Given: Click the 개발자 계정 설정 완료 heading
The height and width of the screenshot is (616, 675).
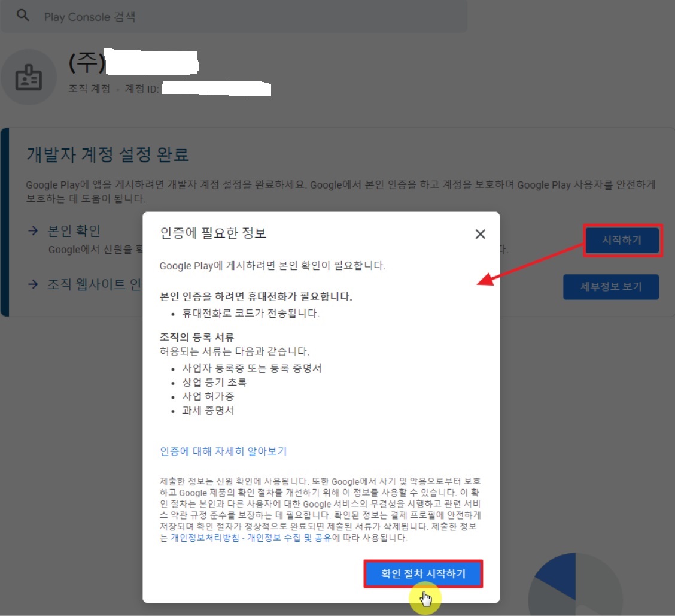Looking at the screenshot, I should [108, 154].
